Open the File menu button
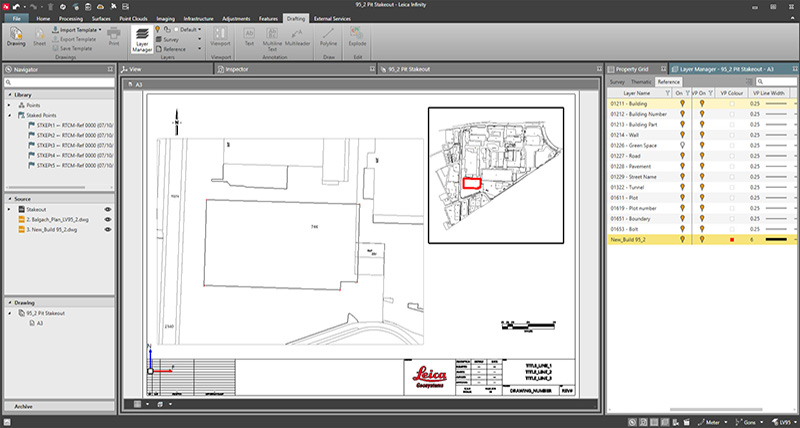 pyautogui.click(x=16, y=18)
